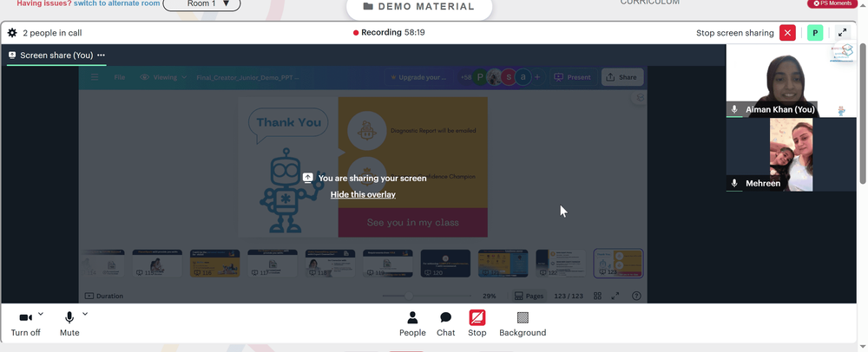Click the layers icon at canvas corner
This screenshot has height=352, width=868.
tap(640, 98)
